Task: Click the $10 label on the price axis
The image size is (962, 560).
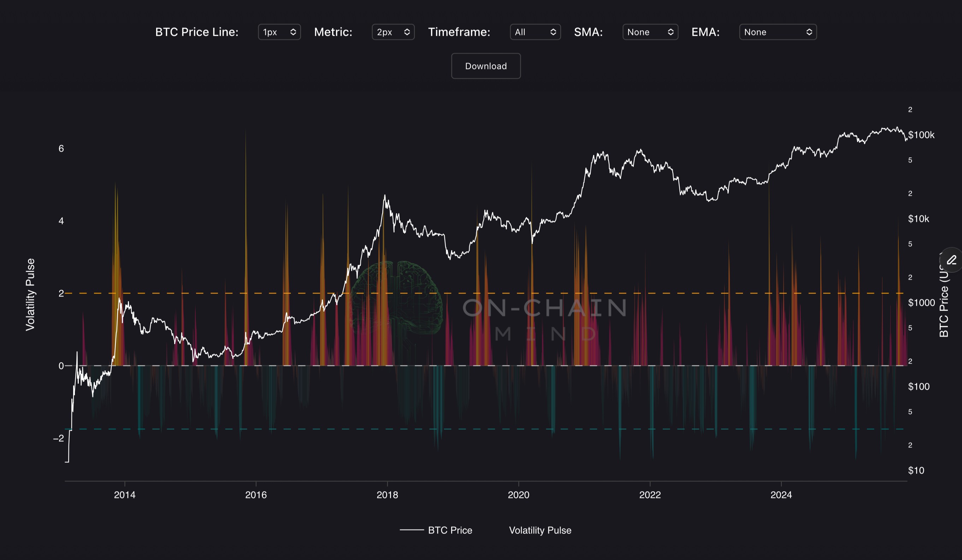Action: point(916,470)
